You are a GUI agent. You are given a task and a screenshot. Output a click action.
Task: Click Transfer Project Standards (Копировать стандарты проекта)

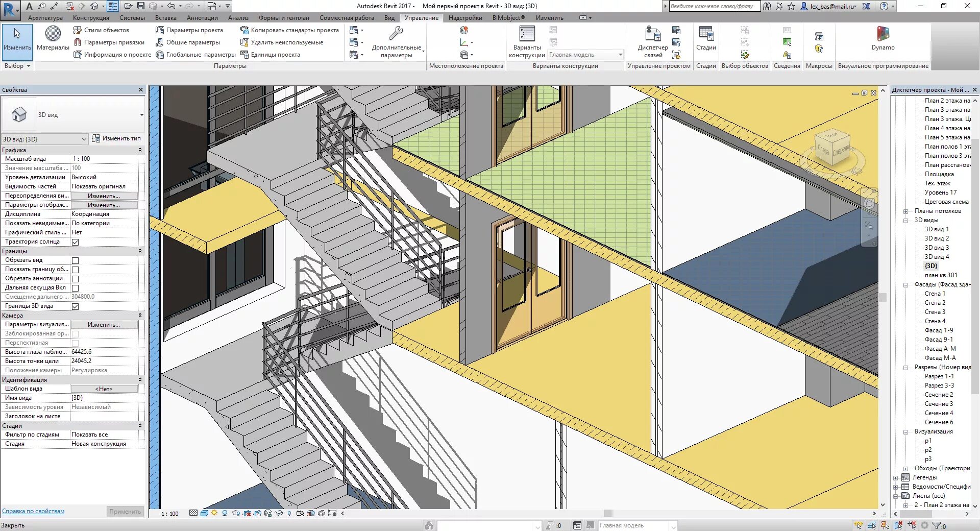point(289,30)
